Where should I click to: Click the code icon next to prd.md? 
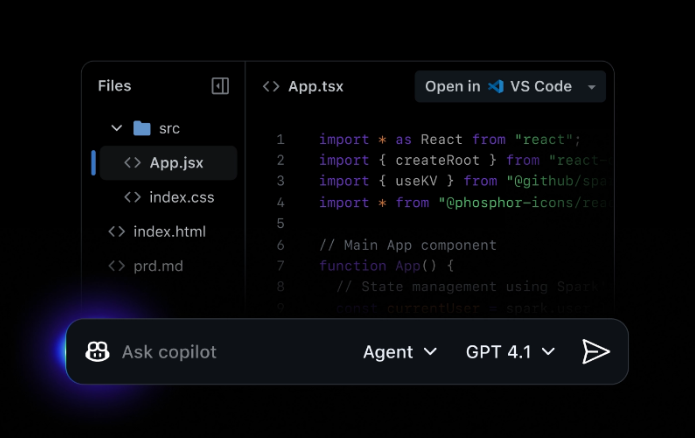pos(117,266)
